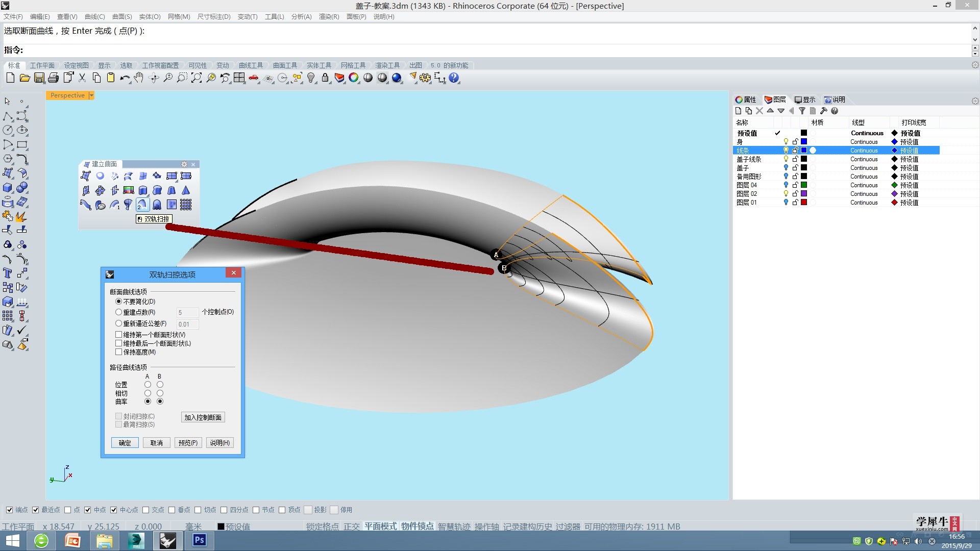Image resolution: width=980 pixels, height=551 pixels.
Task: Check 维持最后一个断面形状
Action: (x=118, y=343)
